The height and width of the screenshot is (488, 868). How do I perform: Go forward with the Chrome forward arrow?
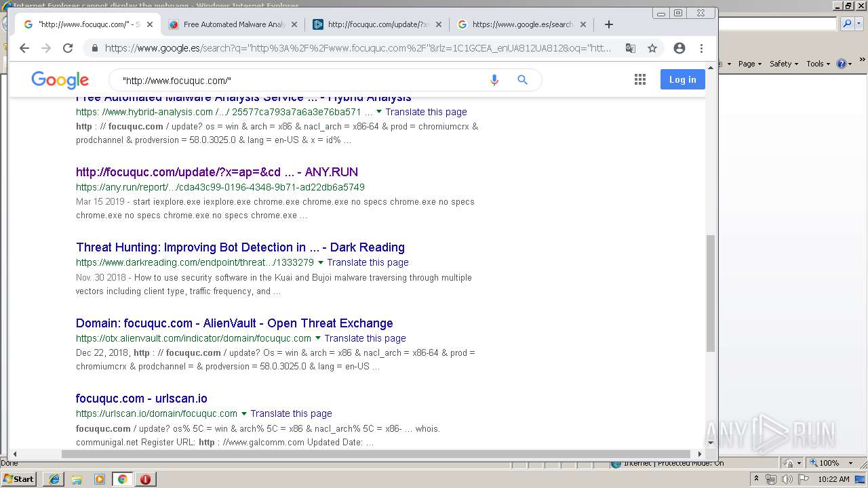pos(46,48)
